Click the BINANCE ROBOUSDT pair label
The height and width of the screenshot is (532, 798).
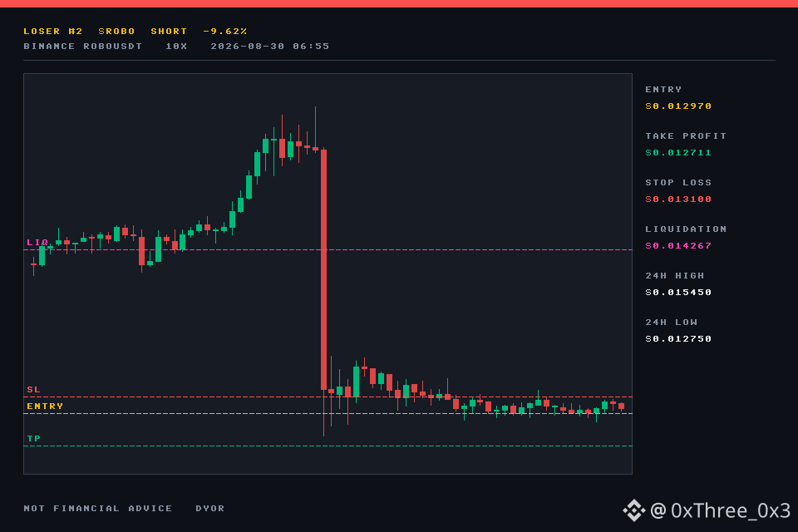(x=83, y=46)
